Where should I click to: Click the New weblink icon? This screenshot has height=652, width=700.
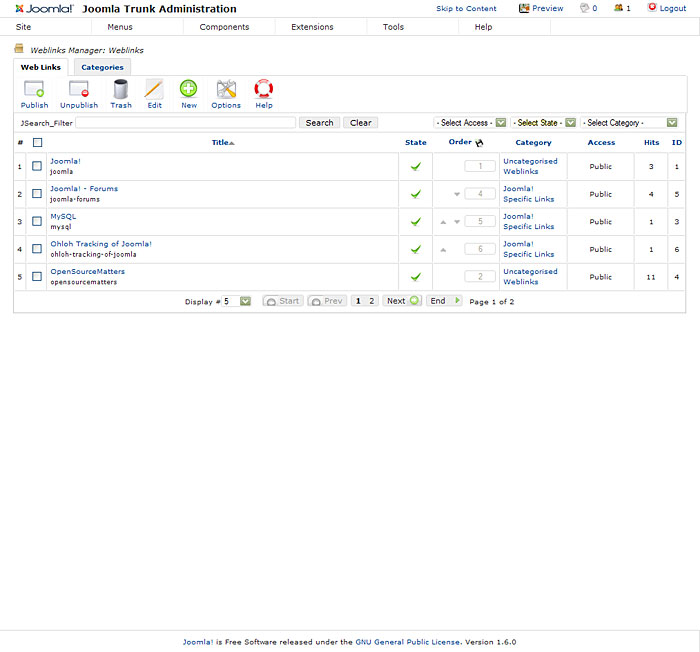coord(189,90)
